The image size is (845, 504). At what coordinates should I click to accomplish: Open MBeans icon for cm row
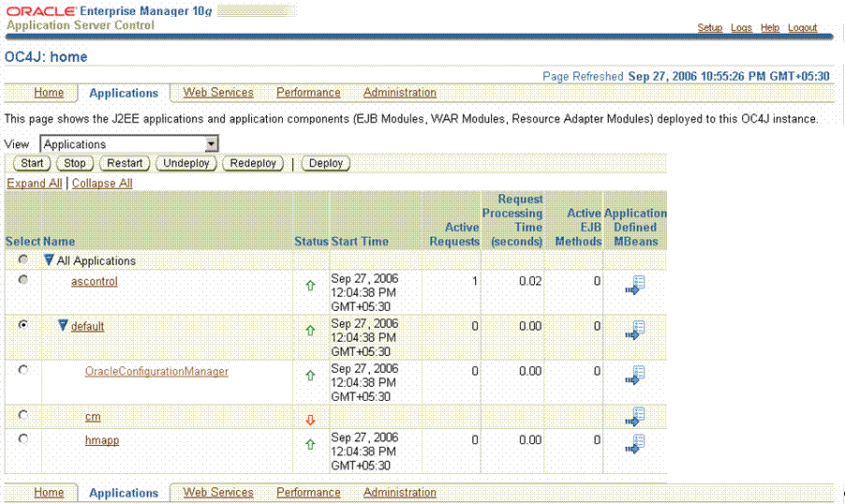(x=635, y=417)
